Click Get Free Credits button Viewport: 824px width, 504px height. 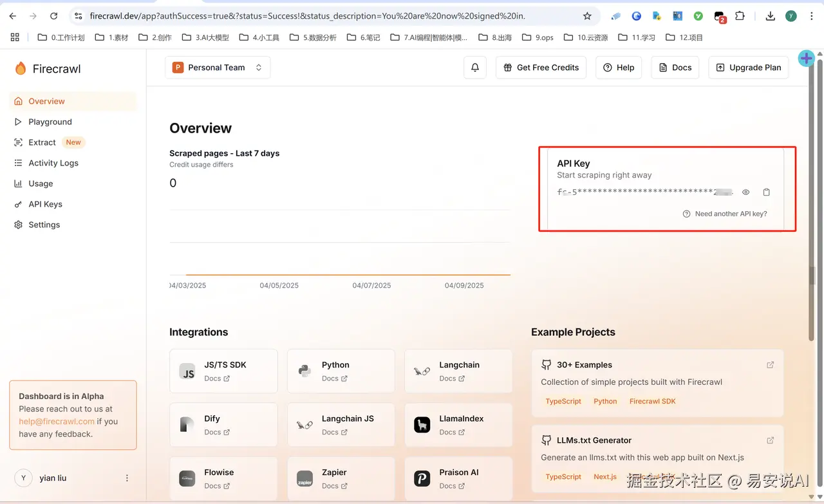pyautogui.click(x=541, y=68)
